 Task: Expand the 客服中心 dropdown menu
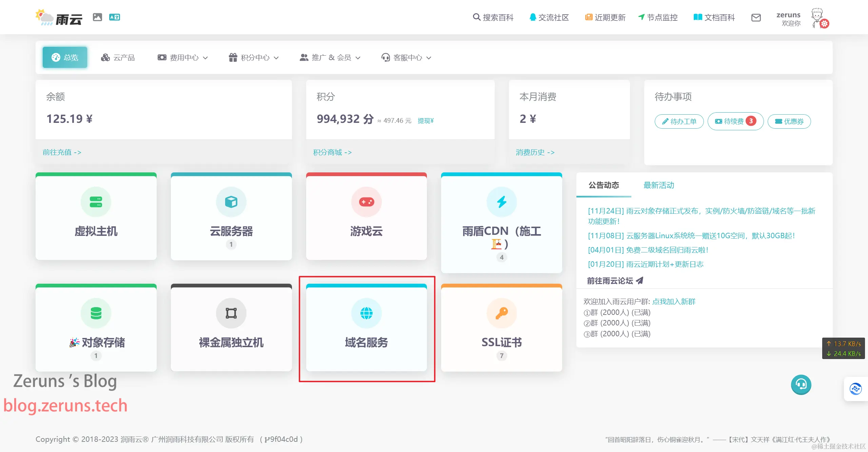tap(406, 58)
